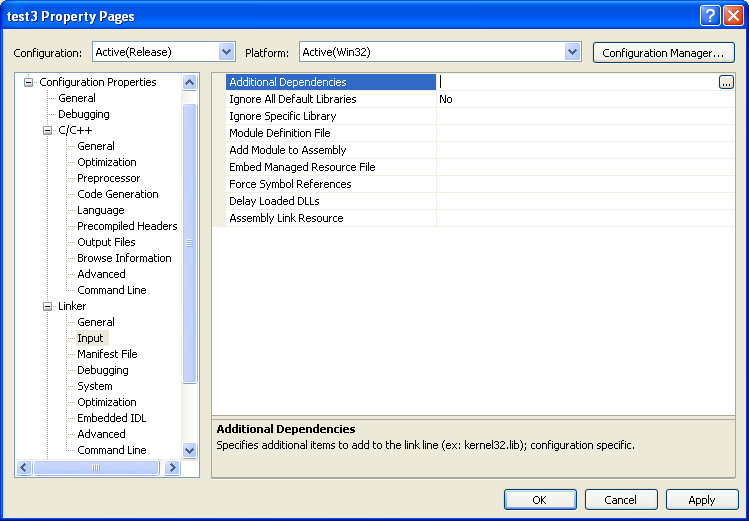Open the Configuration dropdown
The height and width of the screenshot is (521, 749).
click(226, 52)
